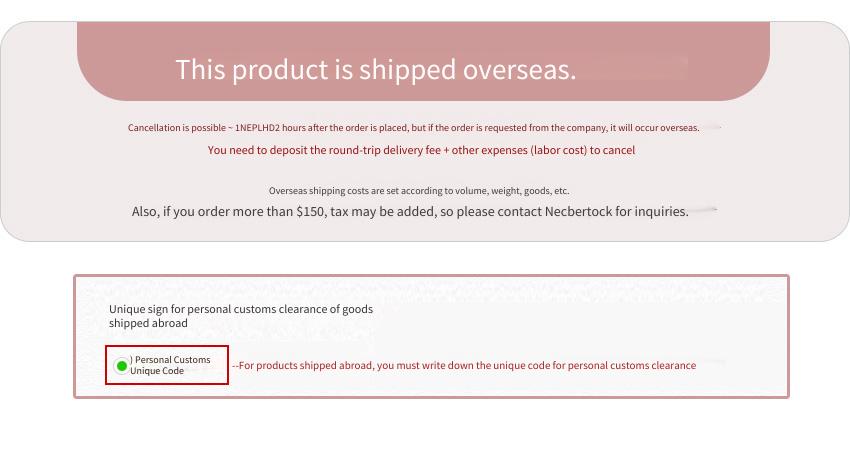Image resolution: width=850 pixels, height=453 pixels.
Task: Click the round-trip delivery fee deposit notice
Action: (x=421, y=150)
